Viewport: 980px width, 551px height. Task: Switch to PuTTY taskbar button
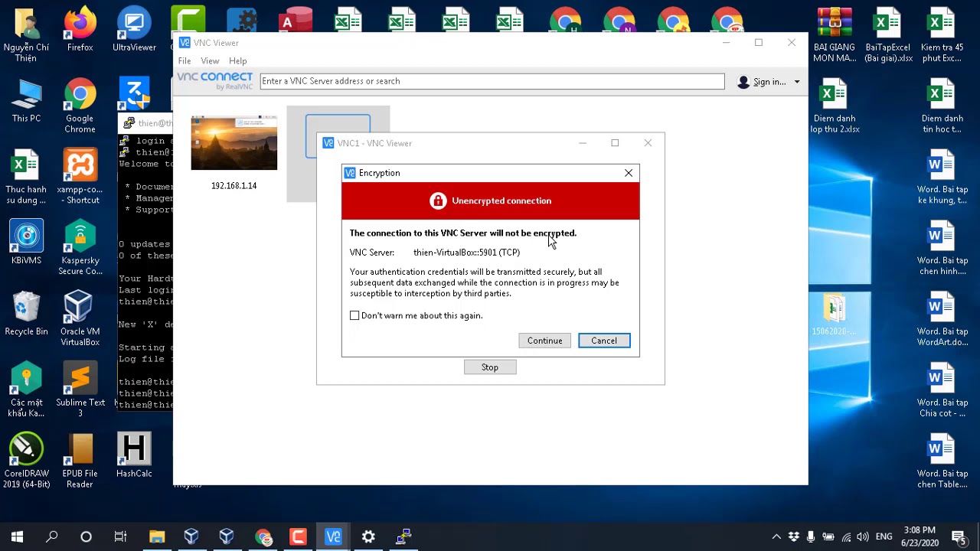[403, 536]
